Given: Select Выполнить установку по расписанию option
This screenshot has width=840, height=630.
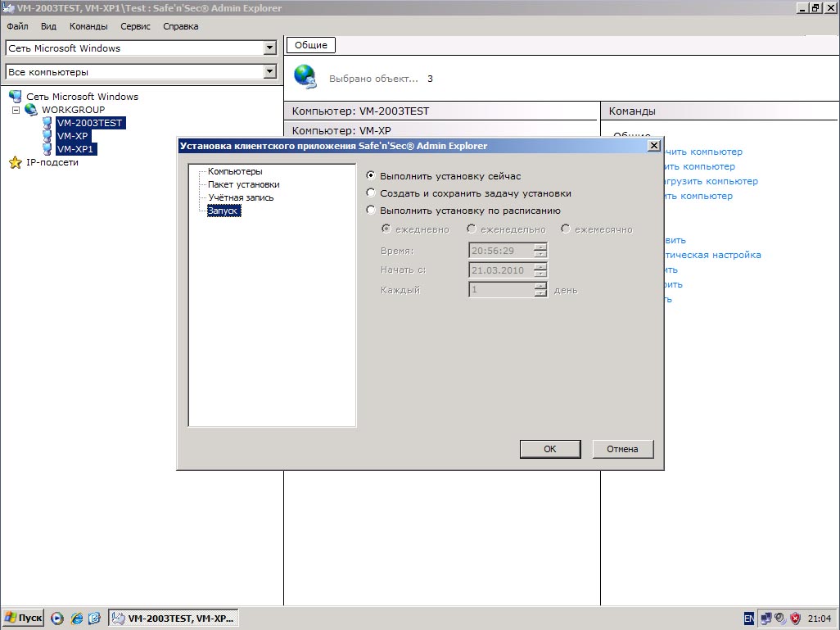Looking at the screenshot, I should (x=370, y=210).
